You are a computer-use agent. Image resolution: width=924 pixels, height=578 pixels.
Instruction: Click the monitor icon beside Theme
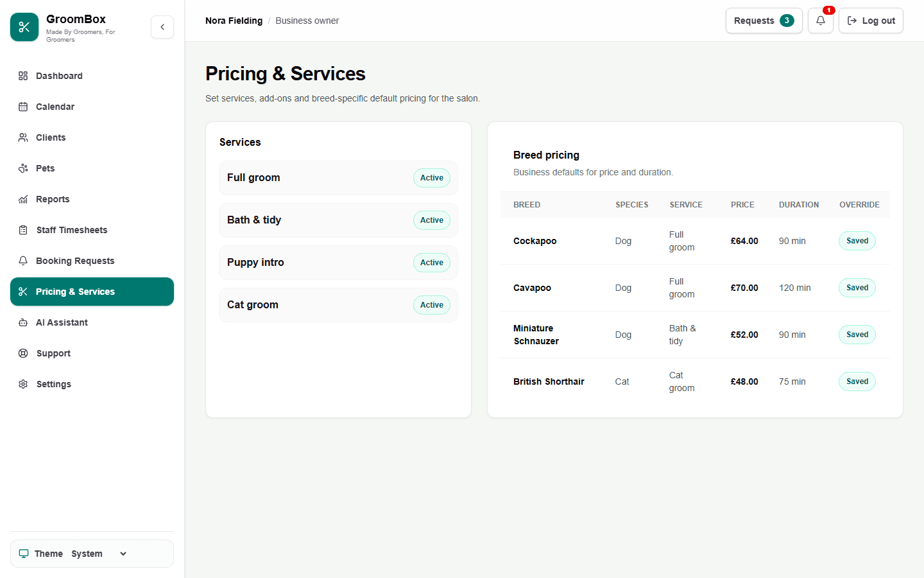click(x=24, y=554)
